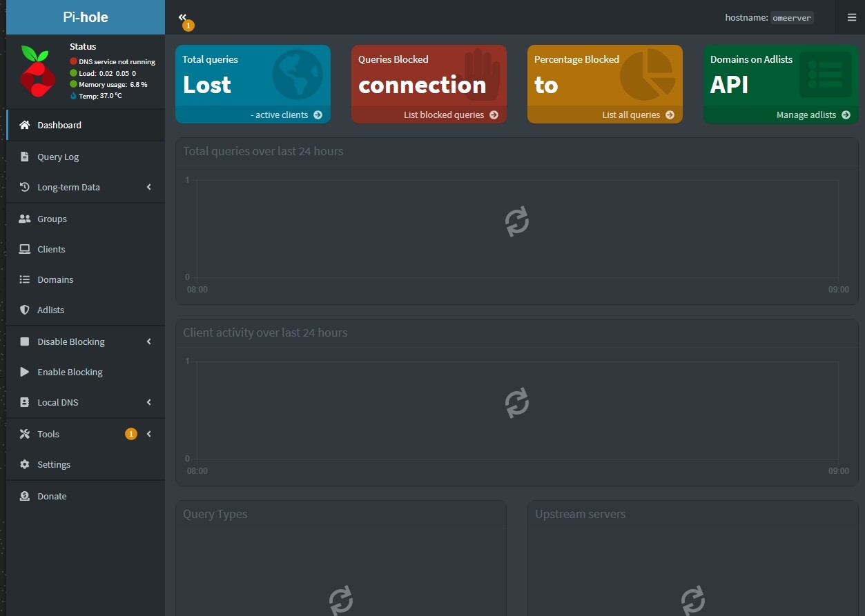Click the DNS service not running status
Image resolution: width=865 pixels, height=616 pixels.
point(113,62)
